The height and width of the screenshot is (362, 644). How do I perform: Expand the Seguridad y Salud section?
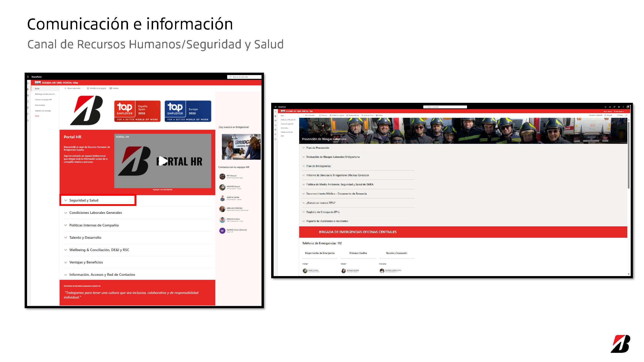click(84, 200)
